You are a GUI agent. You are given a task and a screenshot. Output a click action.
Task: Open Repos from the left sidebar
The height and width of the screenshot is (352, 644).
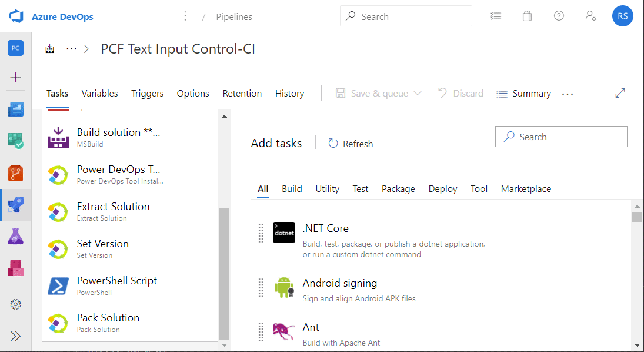(15, 172)
